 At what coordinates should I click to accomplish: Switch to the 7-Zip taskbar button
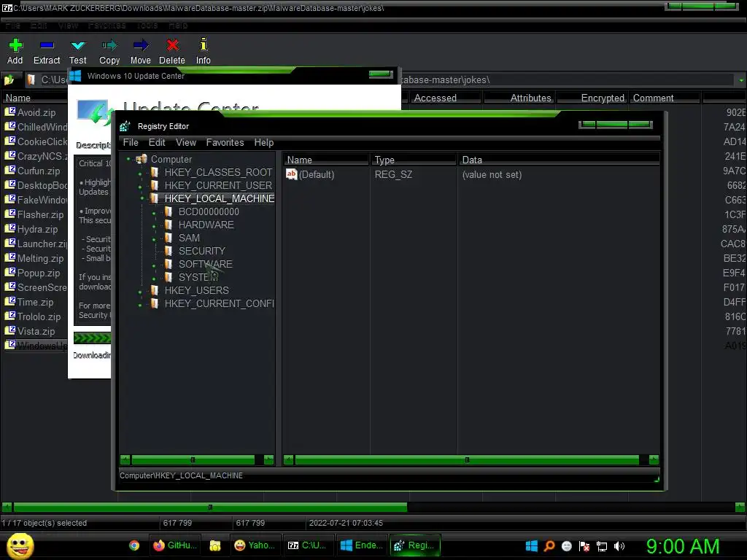tap(308, 545)
